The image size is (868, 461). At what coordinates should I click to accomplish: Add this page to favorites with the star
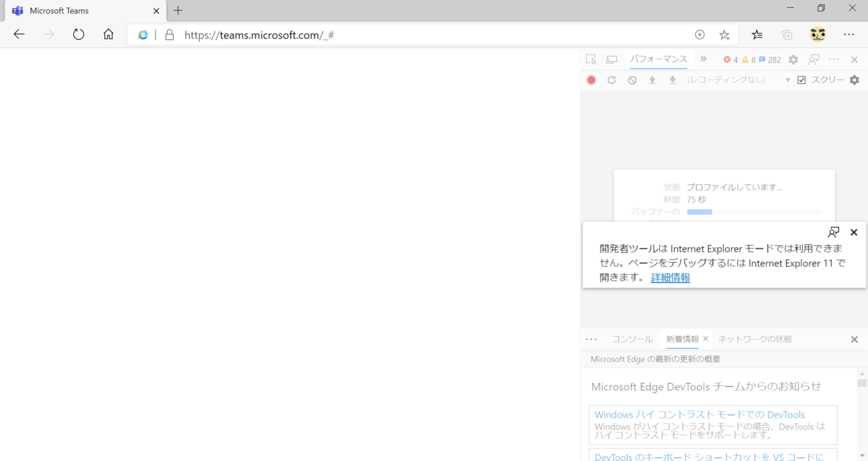pos(724,35)
